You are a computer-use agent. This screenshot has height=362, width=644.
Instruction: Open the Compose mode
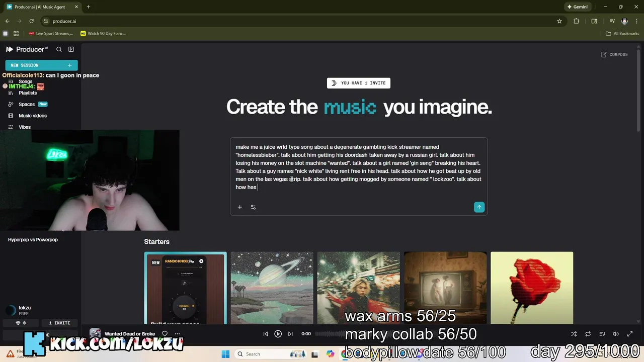tap(614, 54)
